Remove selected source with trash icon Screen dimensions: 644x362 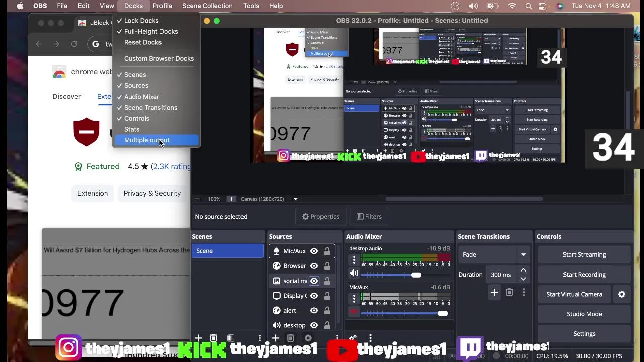291,338
